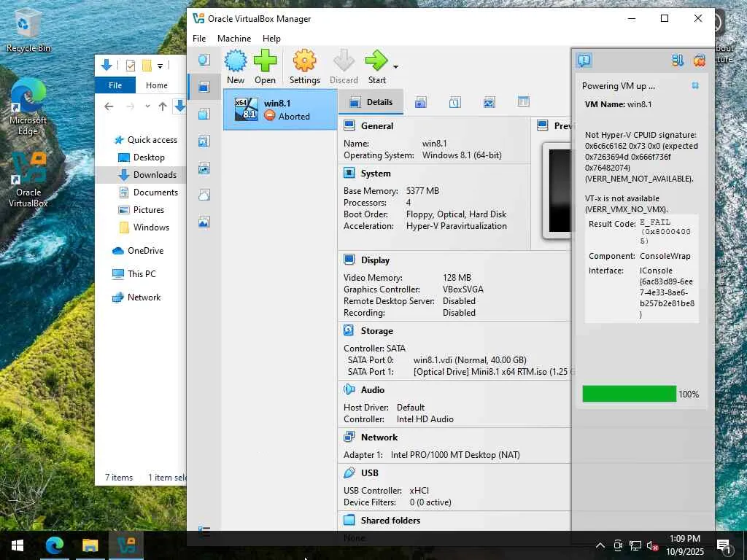
Task: Open File Explorer from the taskbar
Action: click(x=90, y=545)
